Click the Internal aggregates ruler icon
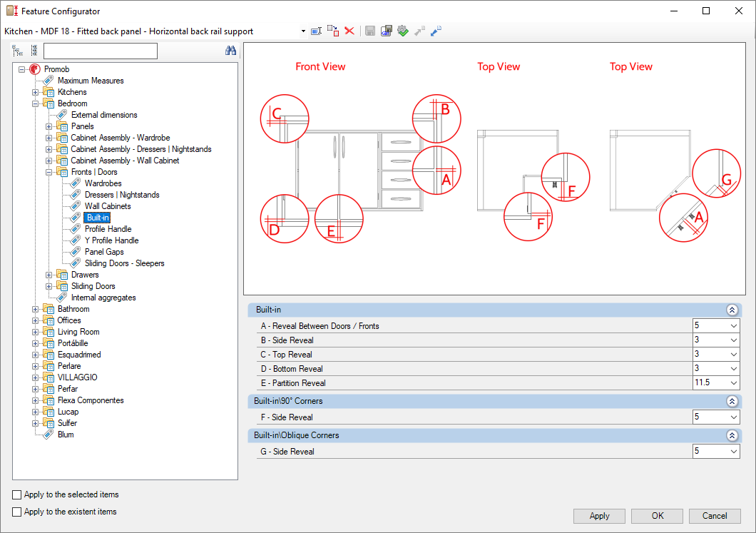756x533 pixels. [x=62, y=298]
